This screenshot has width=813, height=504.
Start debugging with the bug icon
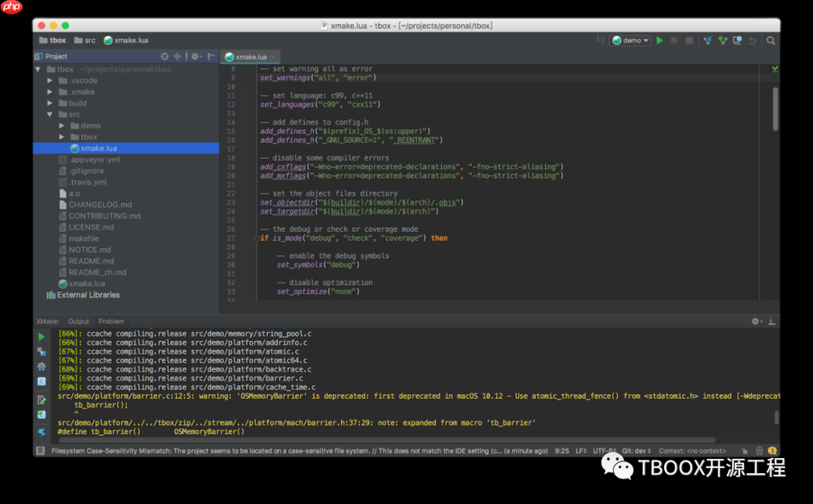(x=674, y=41)
